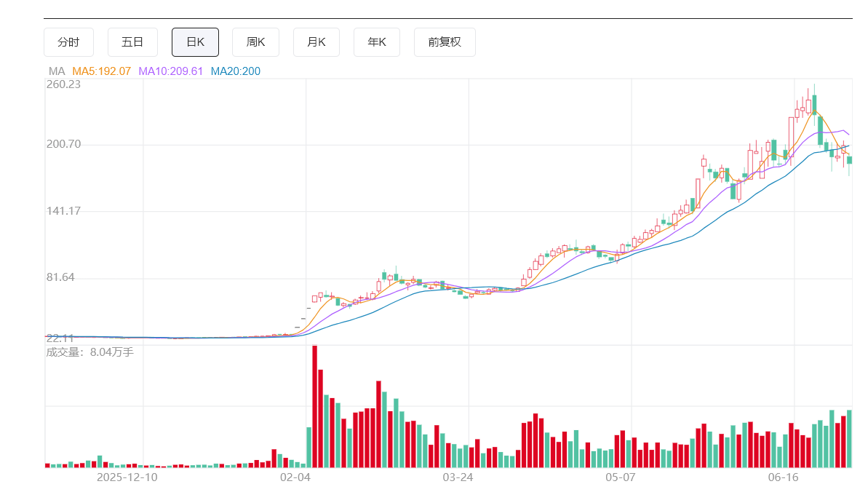Open the 周K weekly chart
The width and height of the screenshot is (868, 492).
pos(256,42)
